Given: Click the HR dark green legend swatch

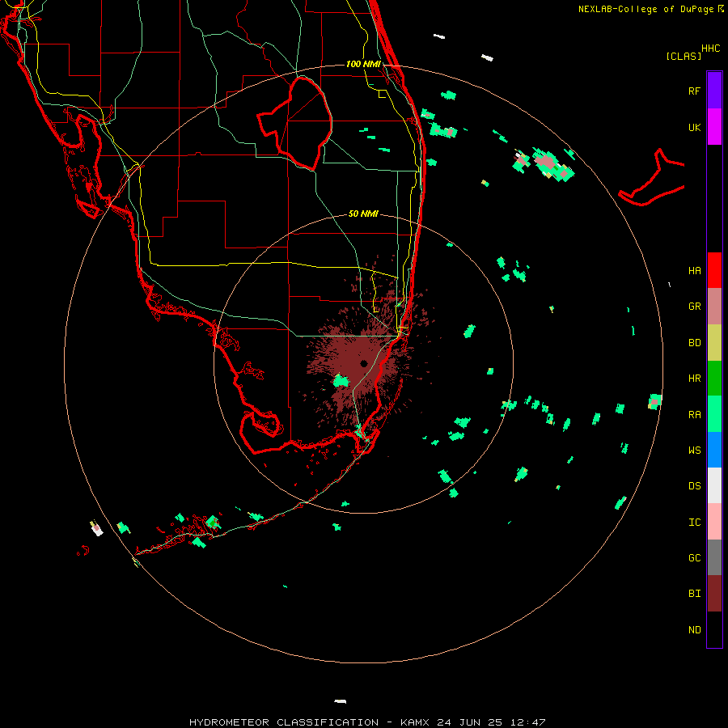Looking at the screenshot, I should coord(714,379).
